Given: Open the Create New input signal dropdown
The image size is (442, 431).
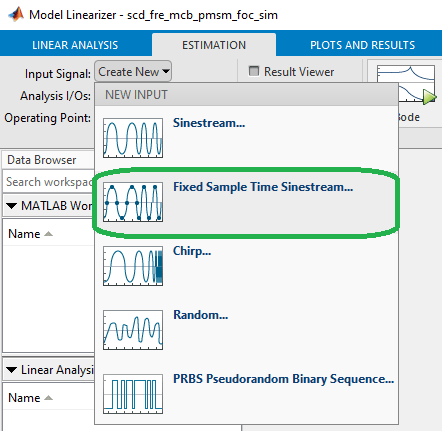Looking at the screenshot, I should coord(133,72).
